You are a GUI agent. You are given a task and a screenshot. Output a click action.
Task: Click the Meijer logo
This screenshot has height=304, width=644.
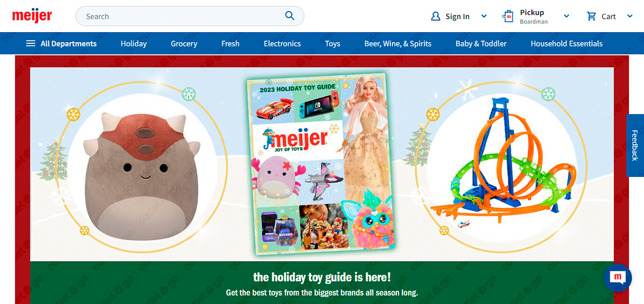(32, 16)
